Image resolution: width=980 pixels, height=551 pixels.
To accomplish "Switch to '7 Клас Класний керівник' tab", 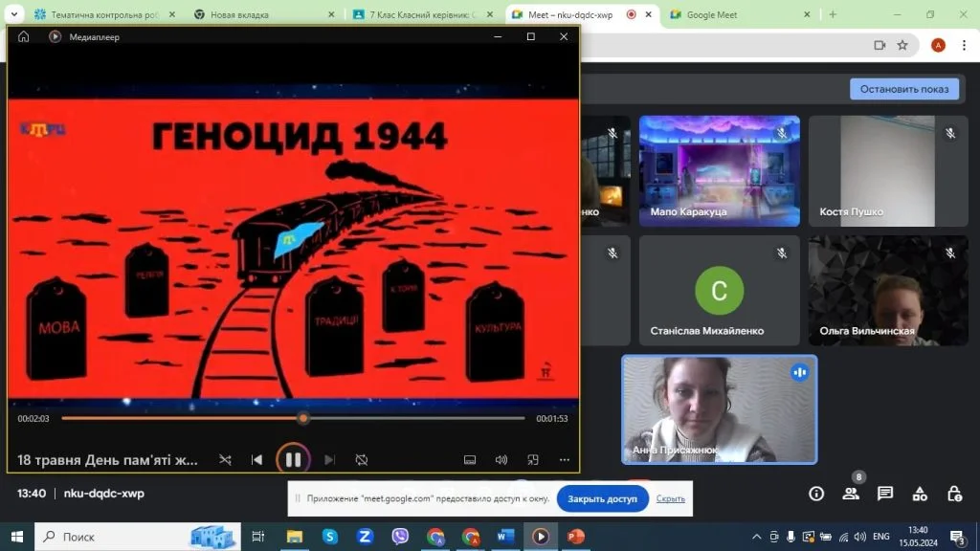I will pyautogui.click(x=423, y=14).
